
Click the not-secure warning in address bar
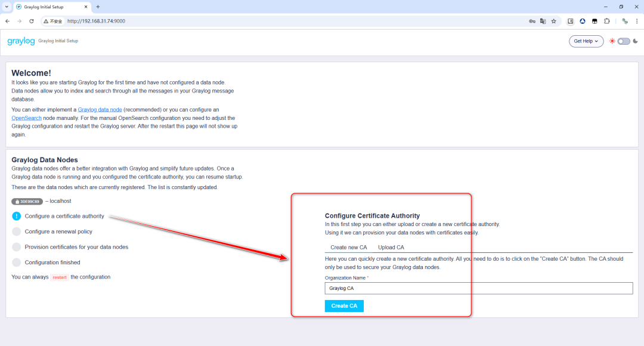pos(53,21)
